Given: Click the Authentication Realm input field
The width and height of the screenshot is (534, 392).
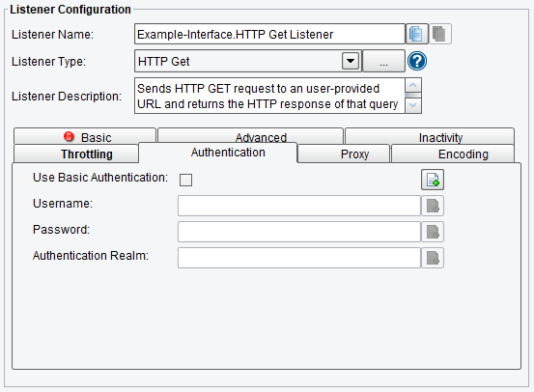Looking at the screenshot, I should coord(299,258).
